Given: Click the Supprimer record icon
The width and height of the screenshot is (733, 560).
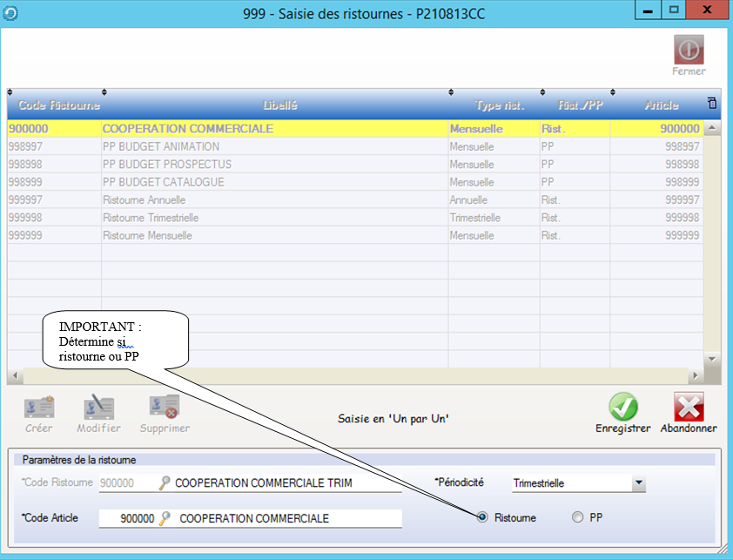Looking at the screenshot, I should (x=164, y=407).
